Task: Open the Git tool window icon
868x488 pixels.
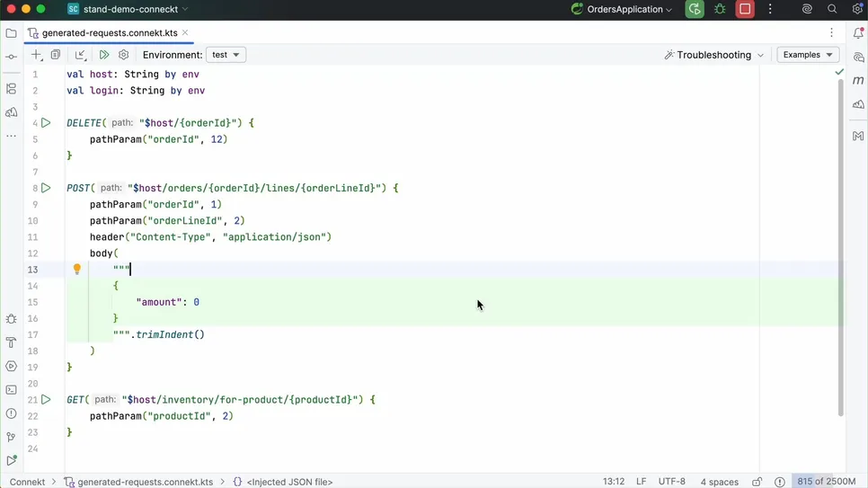Action: [x=11, y=437]
